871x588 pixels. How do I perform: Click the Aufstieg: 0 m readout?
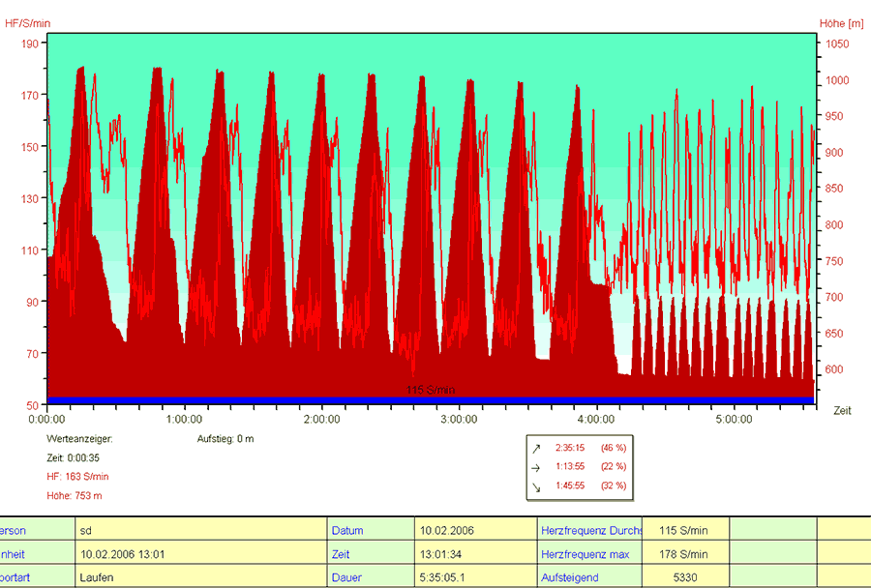[225, 438]
